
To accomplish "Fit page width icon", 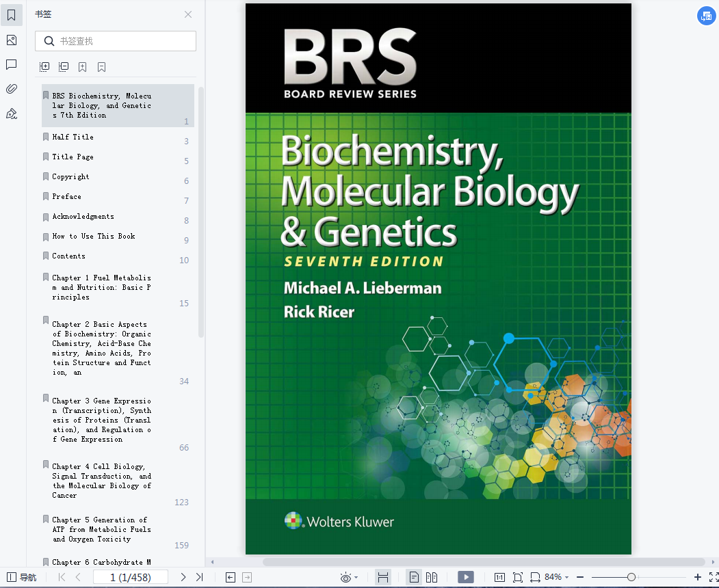I will click(x=535, y=578).
